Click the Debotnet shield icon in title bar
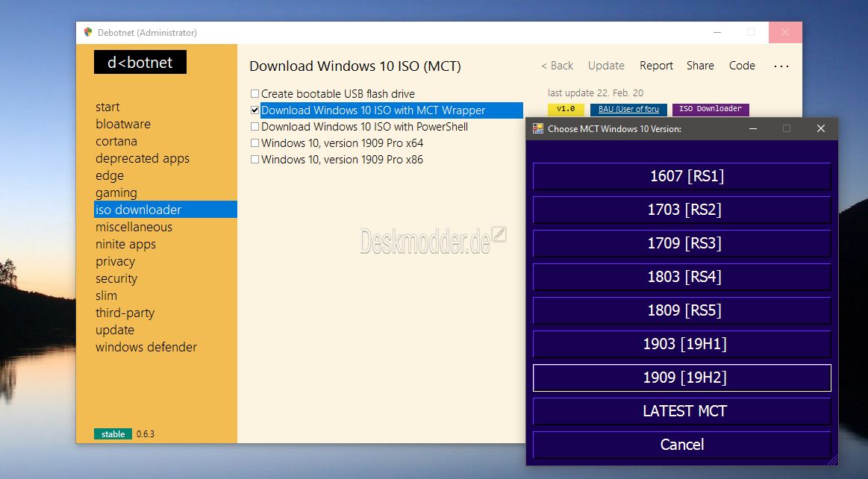Screen dimensions: 868x479 88,32
